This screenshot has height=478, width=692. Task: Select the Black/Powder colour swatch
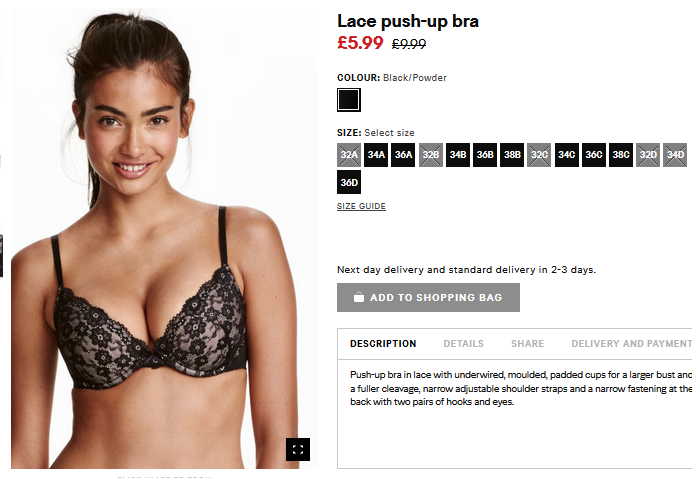click(349, 100)
